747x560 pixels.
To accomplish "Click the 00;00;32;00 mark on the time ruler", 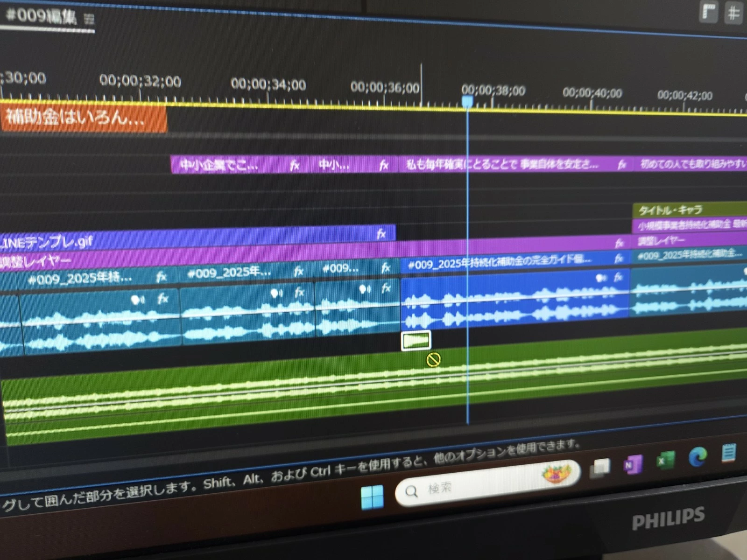I will pyautogui.click(x=140, y=81).
